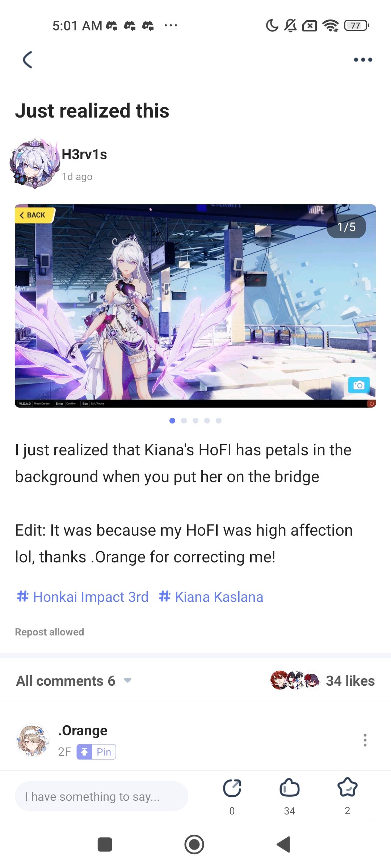
Task: Tap the Android home button
Action: [x=194, y=844]
